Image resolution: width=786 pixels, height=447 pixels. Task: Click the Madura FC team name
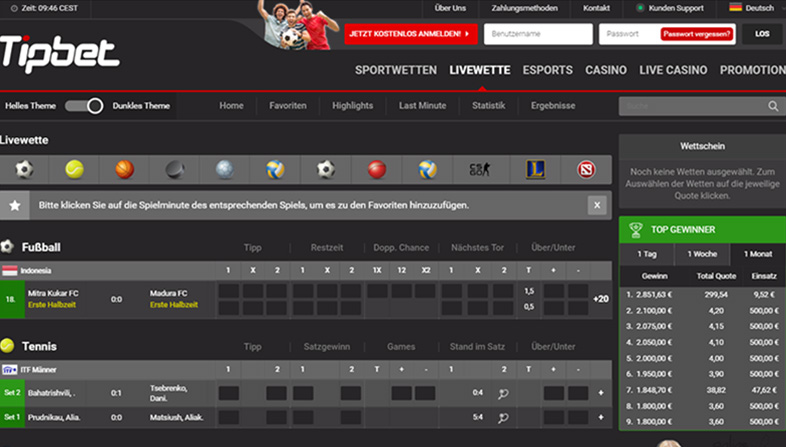(x=168, y=293)
